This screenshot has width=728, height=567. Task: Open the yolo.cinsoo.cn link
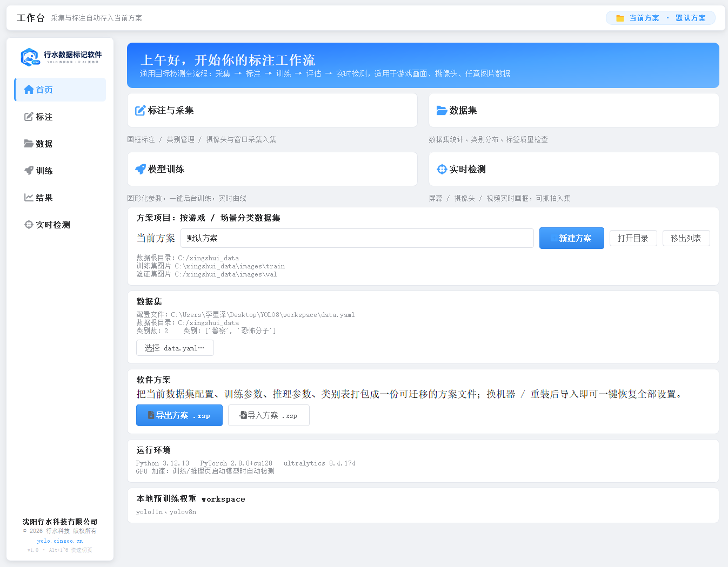point(60,541)
